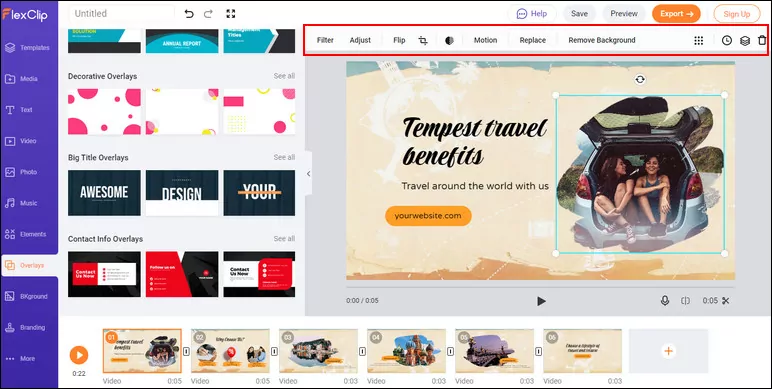Click the scissors trim icon

pyautogui.click(x=725, y=300)
